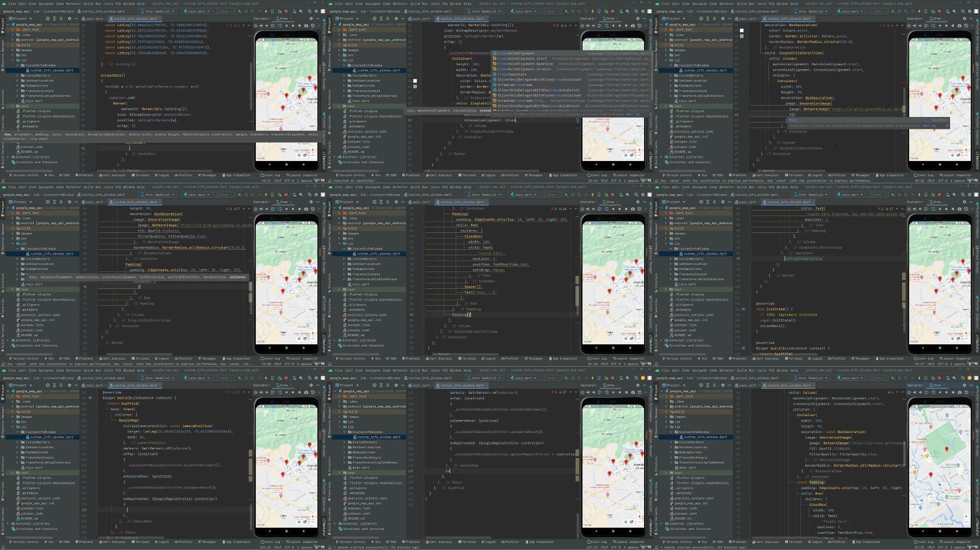Click zoom-in plus on the zoomed-in street map
The image size is (980, 550).
[x=966, y=516]
